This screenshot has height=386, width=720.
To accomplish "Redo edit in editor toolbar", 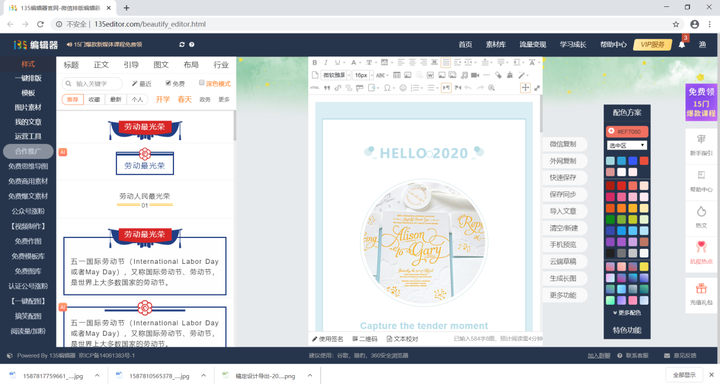I will click(480, 88).
